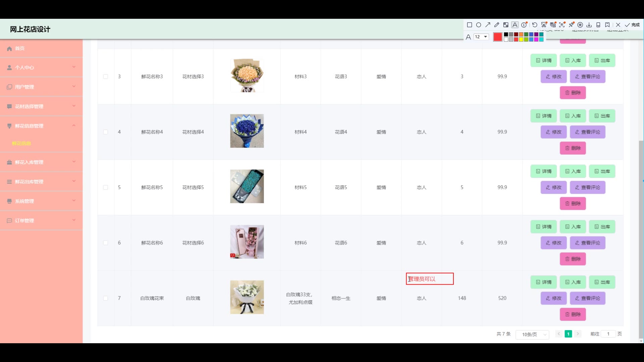This screenshot has height=362, width=644.
Task: Click the text recognition icon
Action: coord(562,25)
